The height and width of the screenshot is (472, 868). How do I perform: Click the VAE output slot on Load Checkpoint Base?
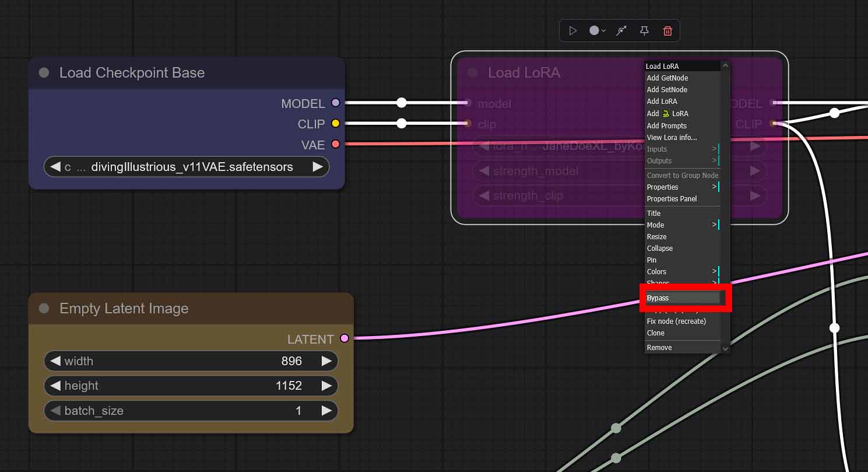336,145
